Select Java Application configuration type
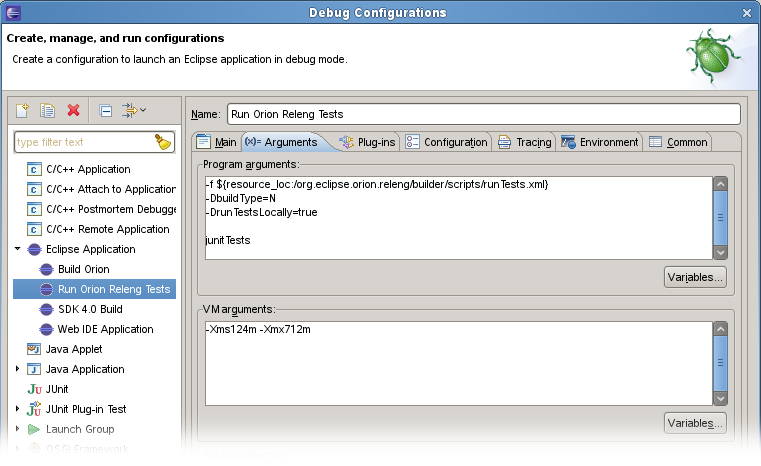Image resolution: width=761 pixels, height=466 pixels. click(x=76, y=369)
